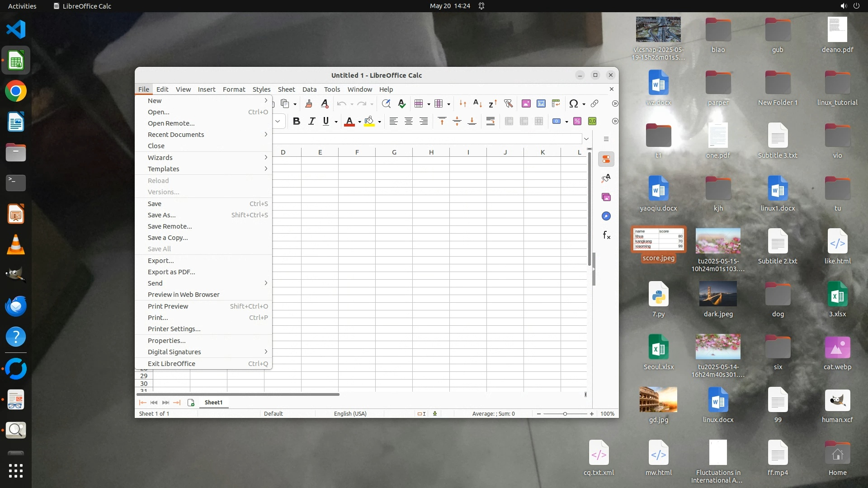Open the sidebar Navigator compass icon
Viewport: 868px width, 488px height.
pos(606,216)
